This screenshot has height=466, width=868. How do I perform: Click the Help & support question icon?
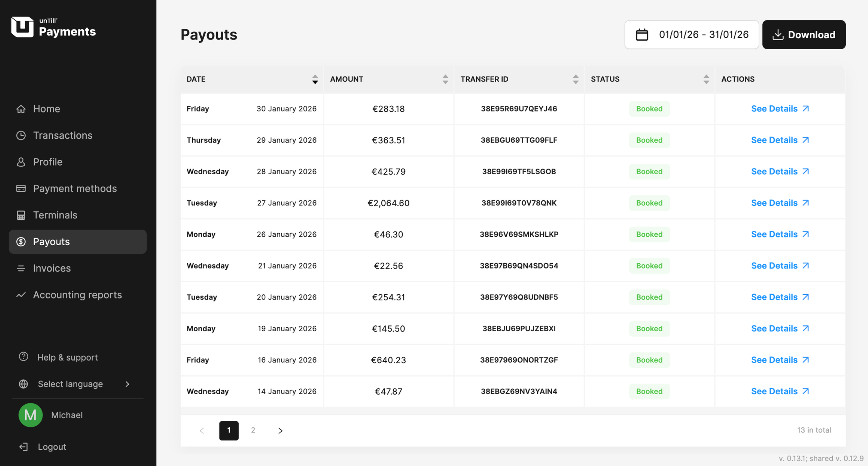coord(24,356)
